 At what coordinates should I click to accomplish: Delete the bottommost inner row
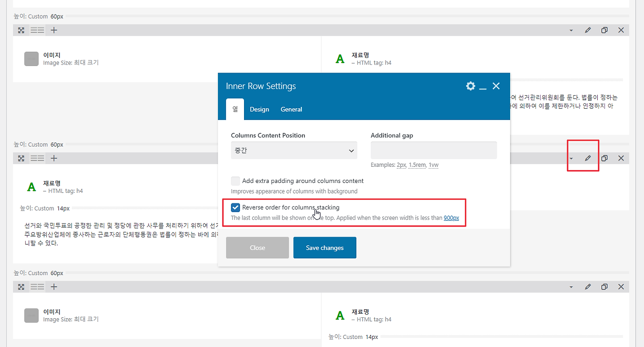coord(621,287)
